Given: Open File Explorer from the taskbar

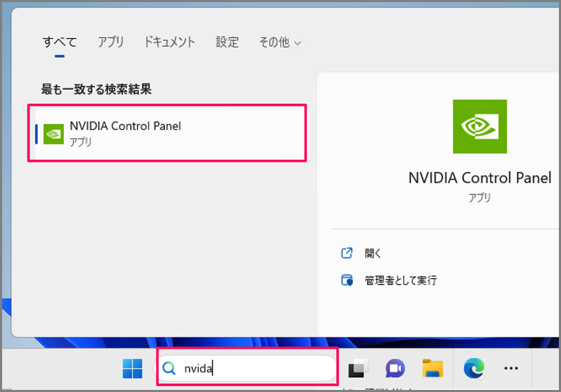Looking at the screenshot, I should click(432, 368).
